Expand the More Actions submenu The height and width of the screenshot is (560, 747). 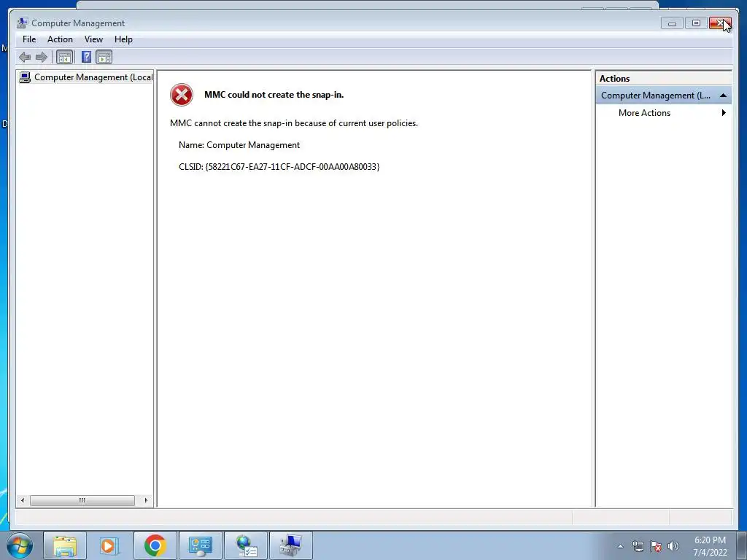[x=663, y=113]
